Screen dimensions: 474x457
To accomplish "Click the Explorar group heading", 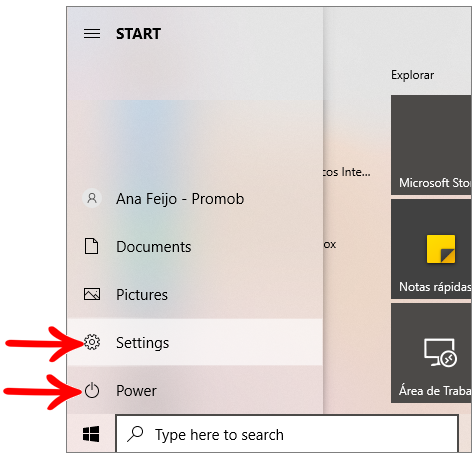I will (x=413, y=75).
